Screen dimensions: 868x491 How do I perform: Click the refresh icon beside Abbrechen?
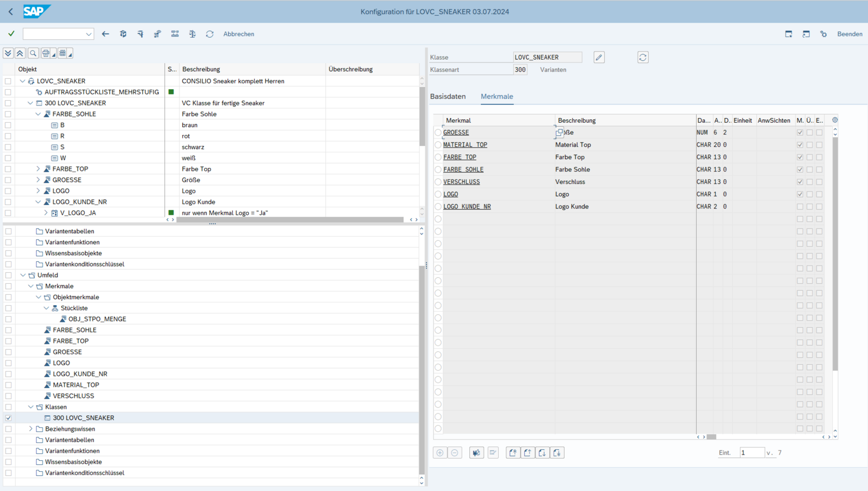tap(209, 34)
